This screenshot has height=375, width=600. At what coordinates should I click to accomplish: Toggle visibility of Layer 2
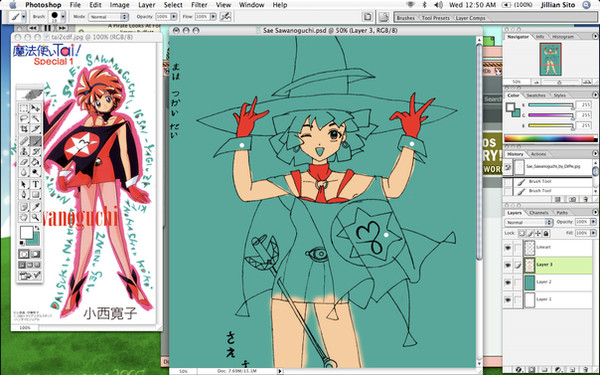tap(508, 282)
